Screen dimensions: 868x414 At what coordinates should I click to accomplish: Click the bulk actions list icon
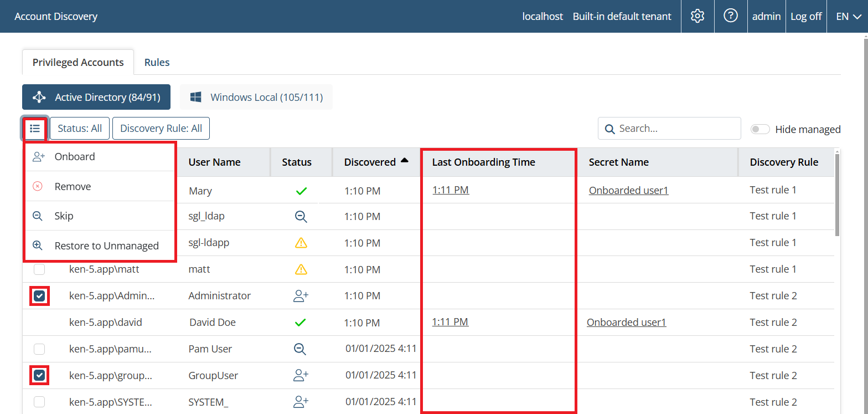point(35,129)
